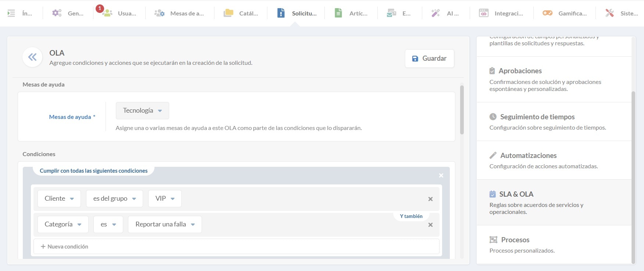The width and height of the screenshot is (644, 271).
Task: Open Automatizaciones settings
Action: (554, 160)
